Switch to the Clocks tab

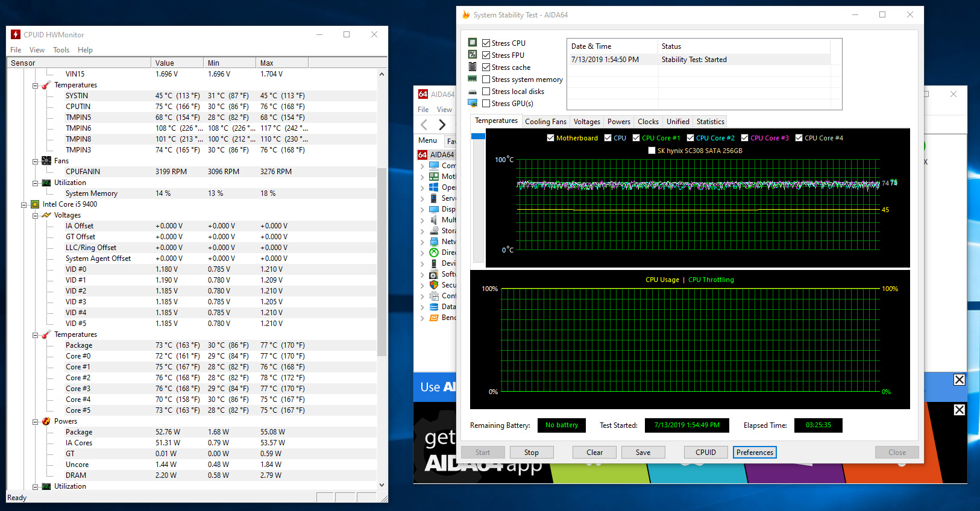[x=648, y=122]
